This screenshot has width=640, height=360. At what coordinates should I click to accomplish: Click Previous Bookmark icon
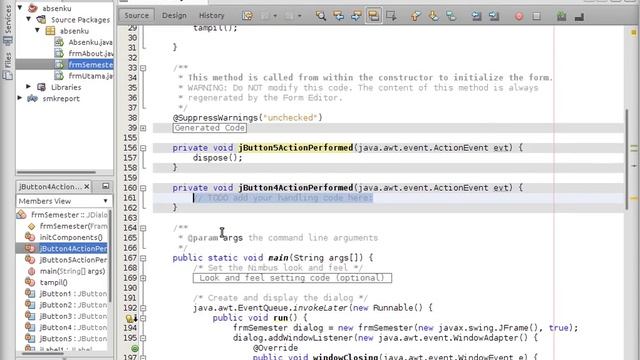(416, 16)
